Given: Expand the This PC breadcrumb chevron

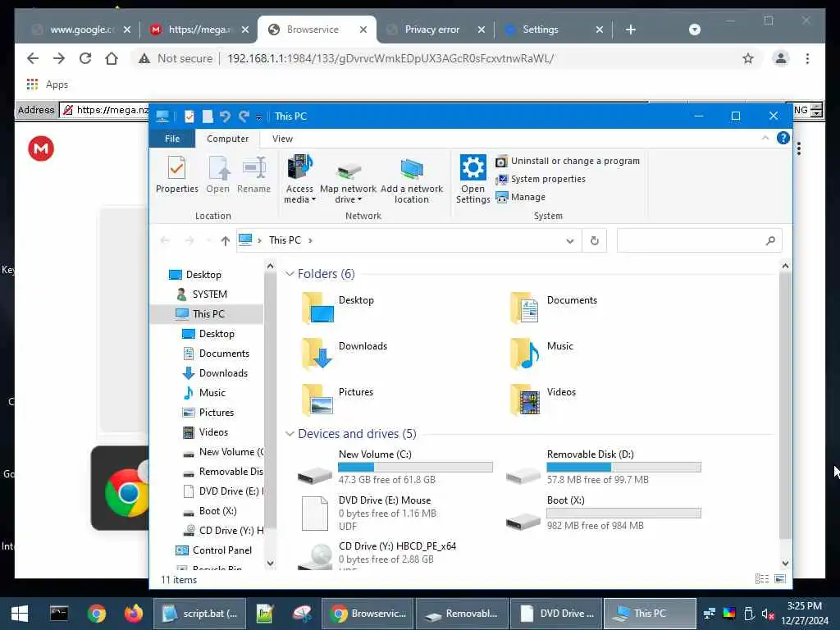Looking at the screenshot, I should [x=310, y=240].
